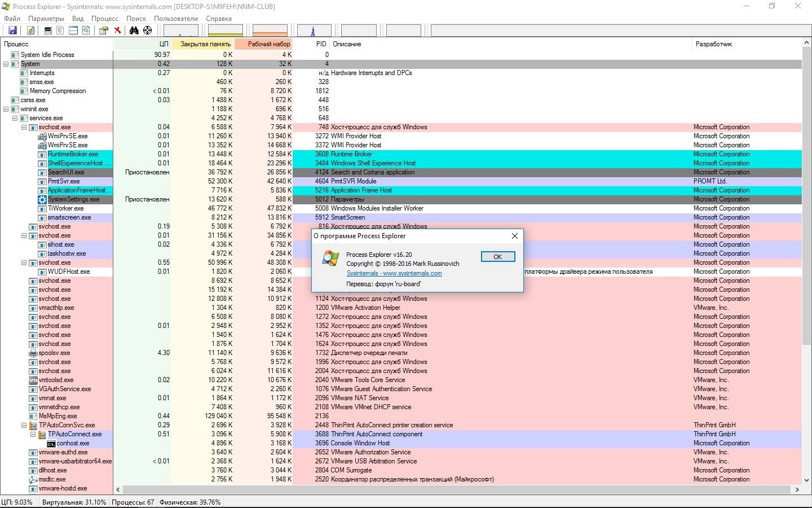
Task: Sort by the Процесс column header
Action: [57, 43]
